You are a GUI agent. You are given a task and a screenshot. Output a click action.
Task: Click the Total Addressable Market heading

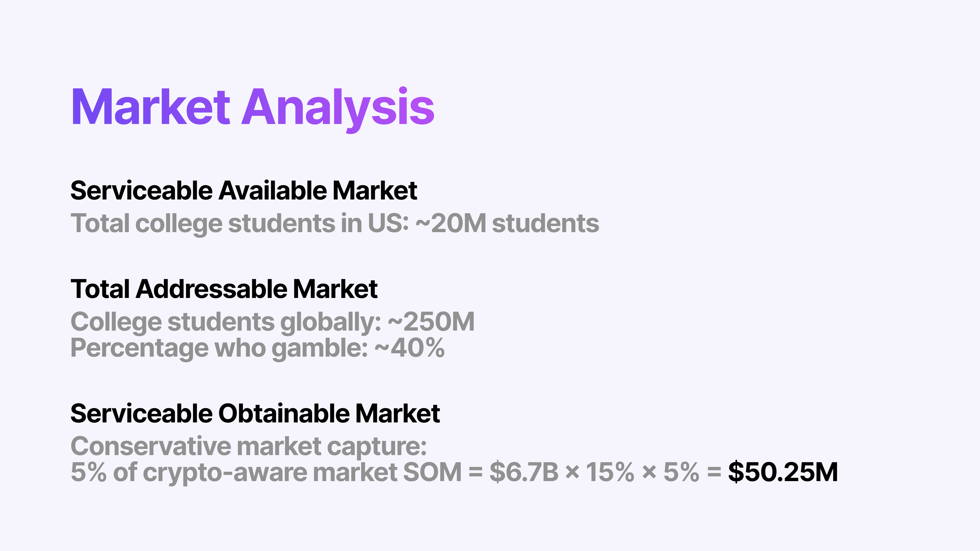point(224,289)
